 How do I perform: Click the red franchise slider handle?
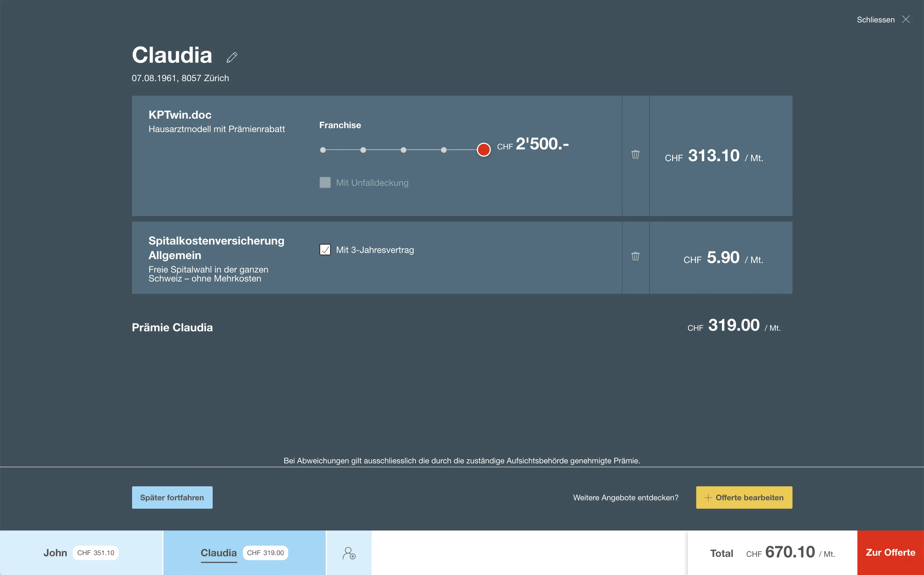484,149
